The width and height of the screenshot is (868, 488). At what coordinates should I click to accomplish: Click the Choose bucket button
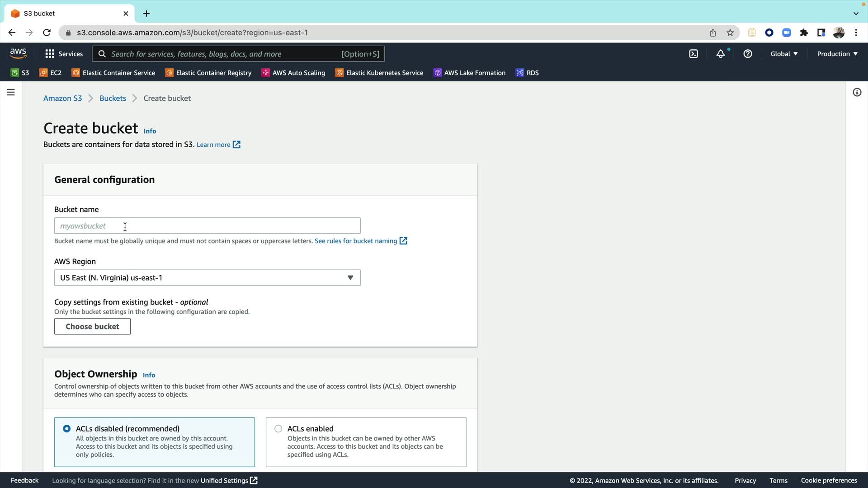(x=92, y=326)
